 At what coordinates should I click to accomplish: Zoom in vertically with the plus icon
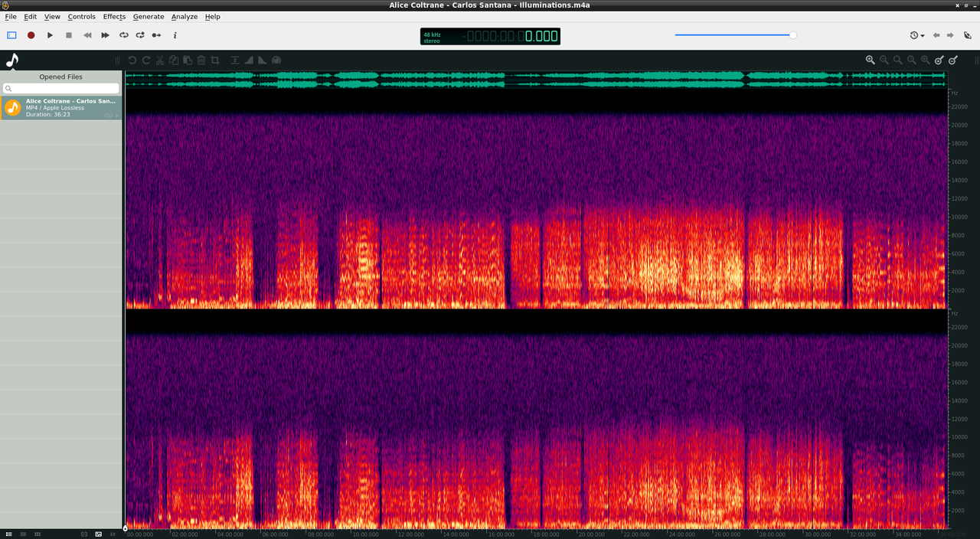[939, 60]
